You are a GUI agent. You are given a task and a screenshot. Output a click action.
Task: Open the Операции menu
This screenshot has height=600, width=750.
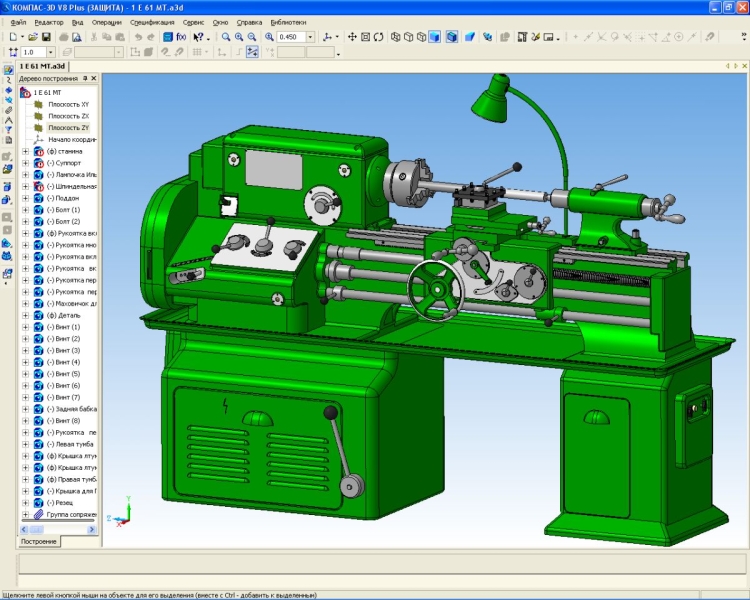click(107, 22)
